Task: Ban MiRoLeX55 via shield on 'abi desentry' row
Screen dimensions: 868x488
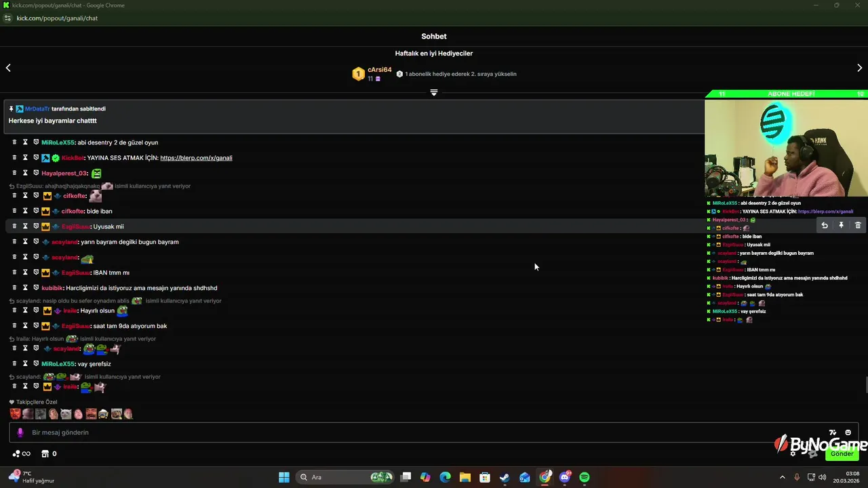Action: pos(36,142)
